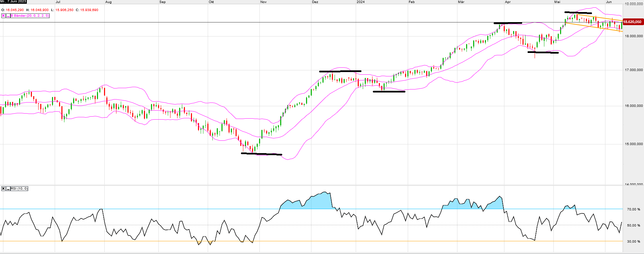Screen dimensions: 644x254
Task: Click the 70,00 % RSI axis label
Action: click(x=634, y=209)
